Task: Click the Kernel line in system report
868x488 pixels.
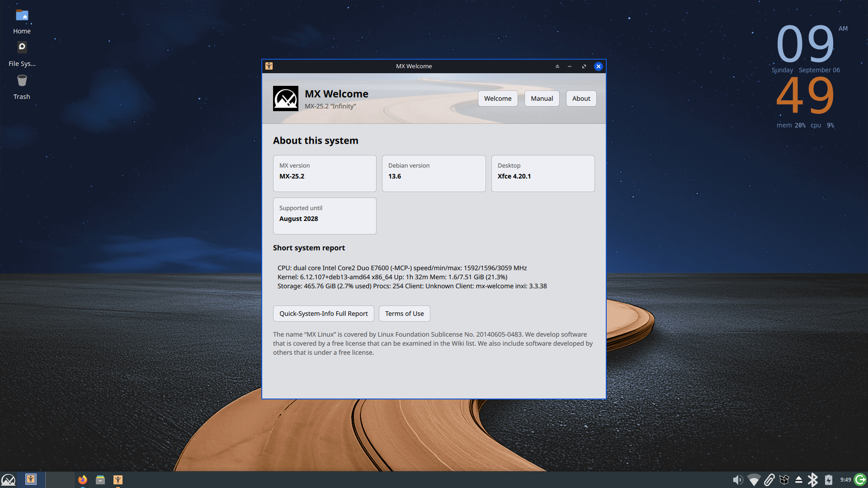Action: pyautogui.click(x=392, y=277)
